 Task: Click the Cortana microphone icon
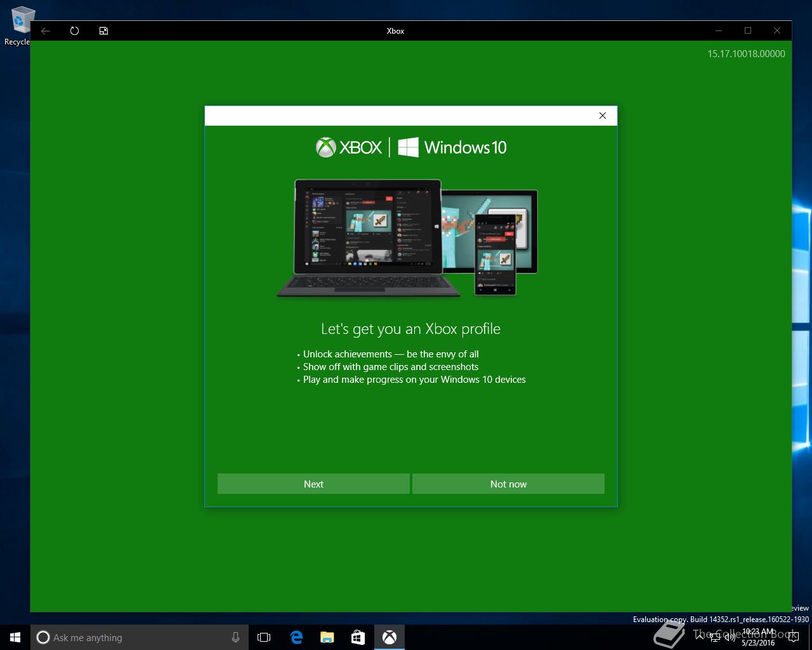[235, 637]
